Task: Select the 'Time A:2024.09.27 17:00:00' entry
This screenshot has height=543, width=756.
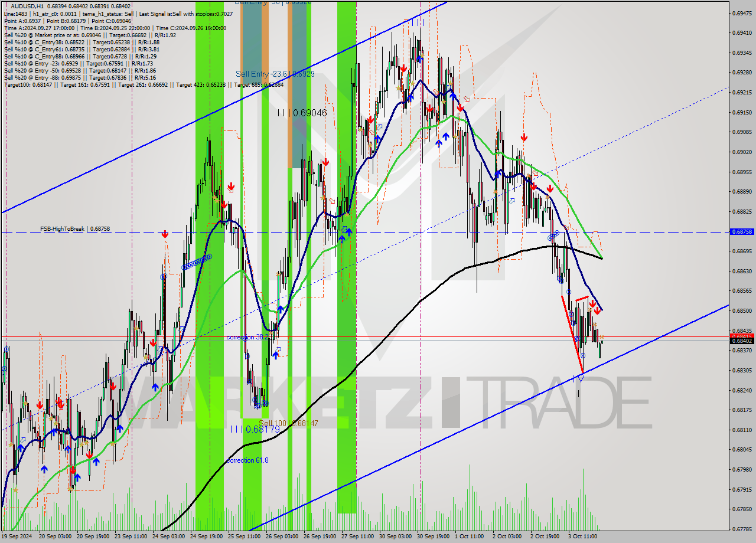Action: click(x=39, y=28)
